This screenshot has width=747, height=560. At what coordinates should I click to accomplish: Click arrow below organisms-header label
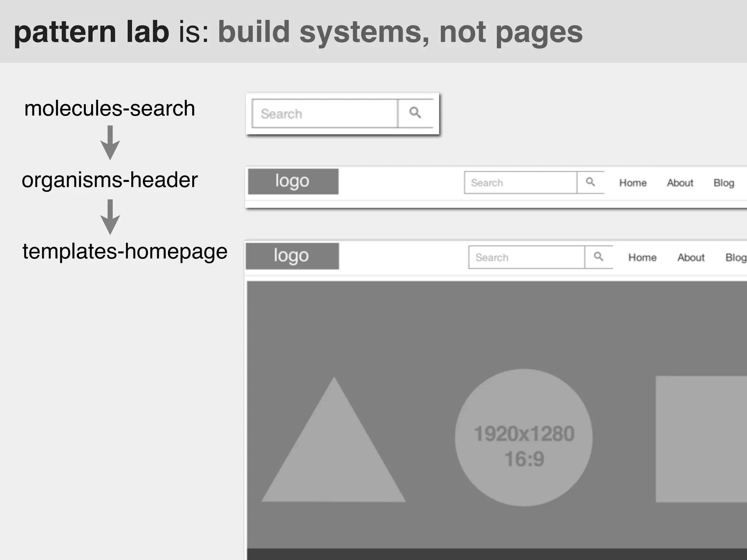point(110,217)
